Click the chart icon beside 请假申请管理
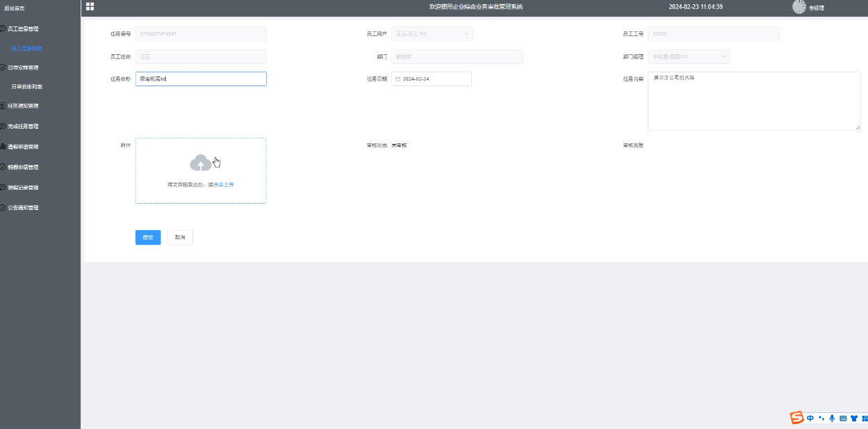This screenshot has width=868, height=429. click(3, 147)
